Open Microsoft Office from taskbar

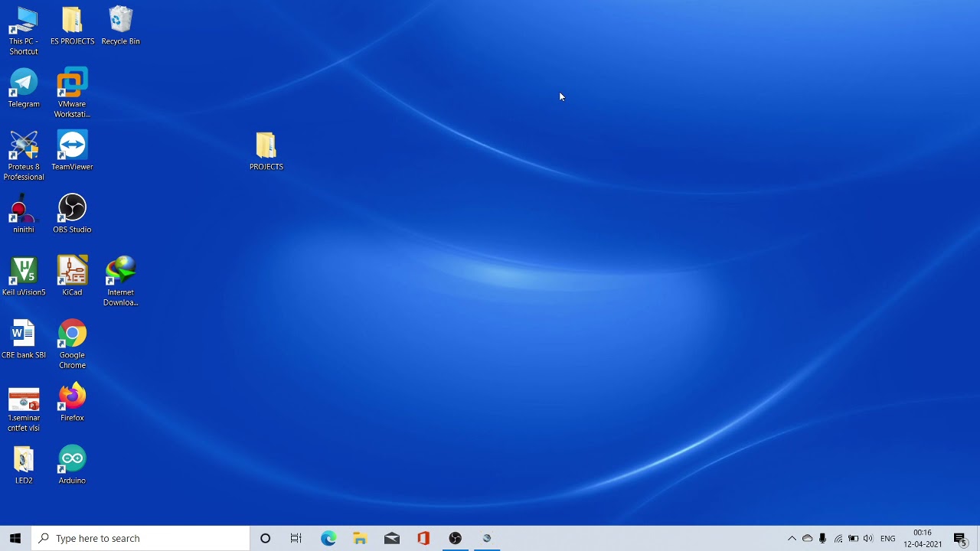point(423,538)
